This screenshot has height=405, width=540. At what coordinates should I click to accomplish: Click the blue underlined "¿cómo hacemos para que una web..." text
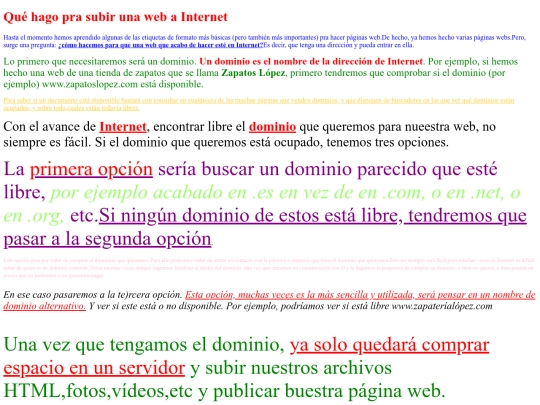coord(161,45)
